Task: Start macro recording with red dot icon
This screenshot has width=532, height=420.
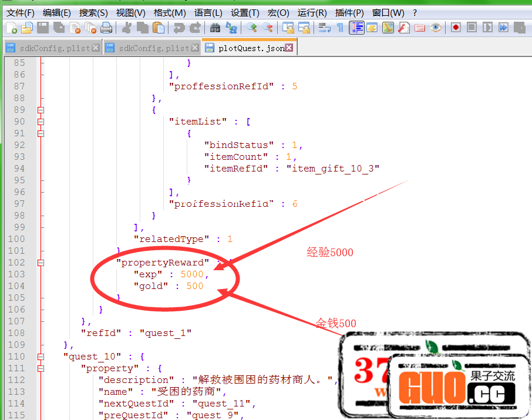Action: pos(456,27)
